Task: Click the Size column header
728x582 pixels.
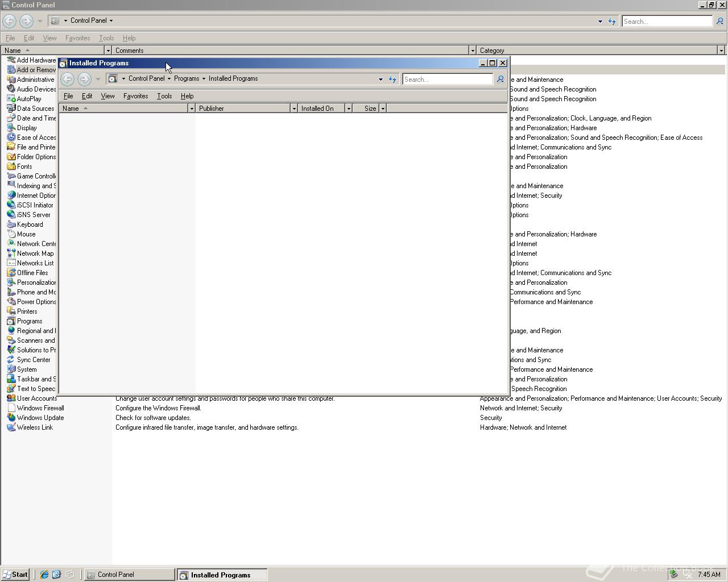Action: click(366, 109)
